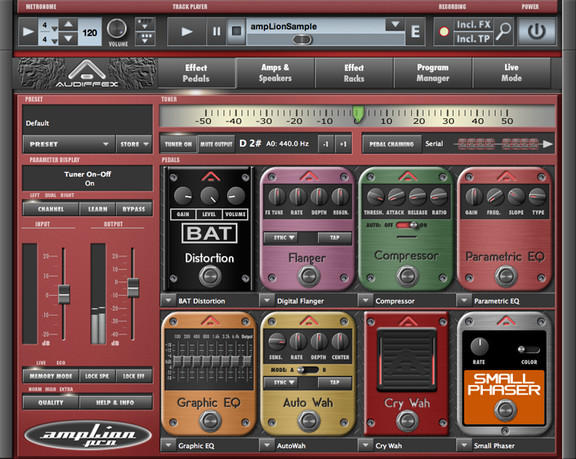This screenshot has width=576, height=459.
Task: Stop the track player playback
Action: [236, 32]
